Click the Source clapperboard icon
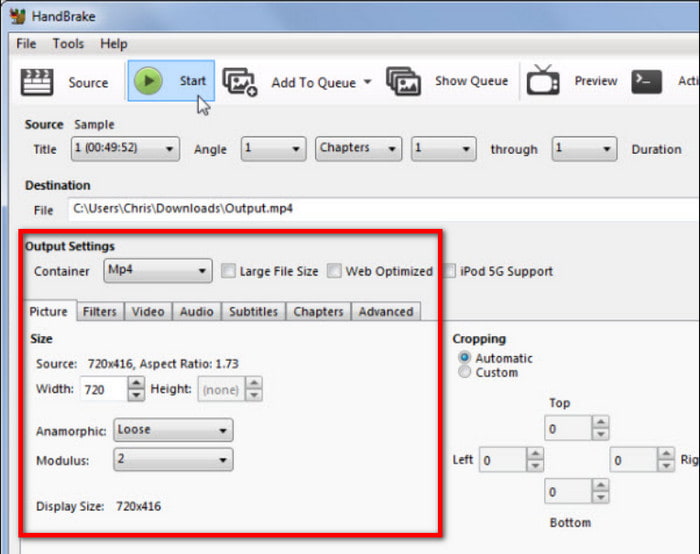This screenshot has width=700, height=554. (37, 82)
